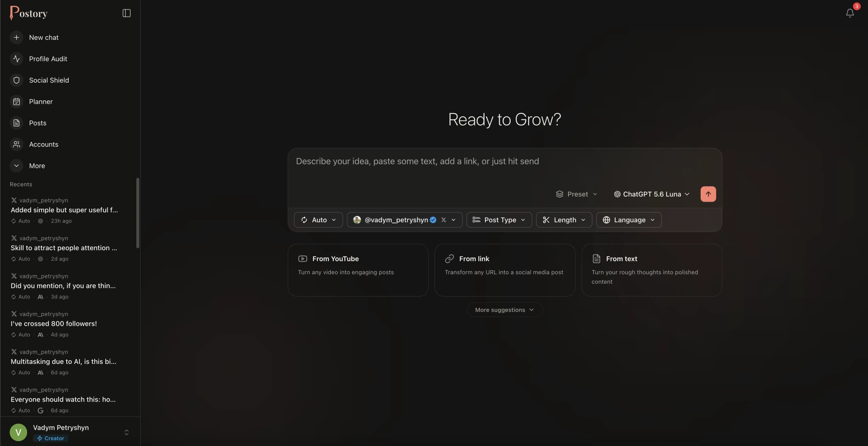Expand the Length options
This screenshot has width=868, height=446.
[564, 220]
